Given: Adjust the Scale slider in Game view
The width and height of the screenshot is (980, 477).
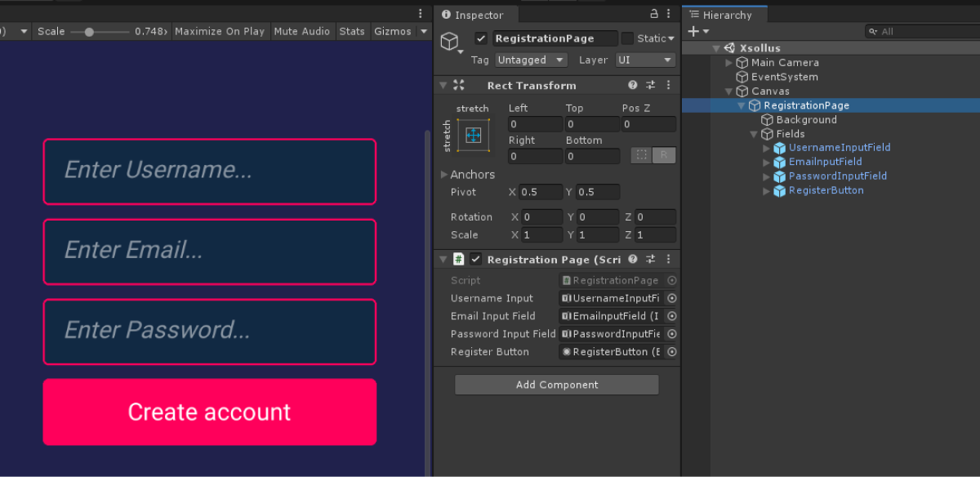Looking at the screenshot, I should pos(89,32).
